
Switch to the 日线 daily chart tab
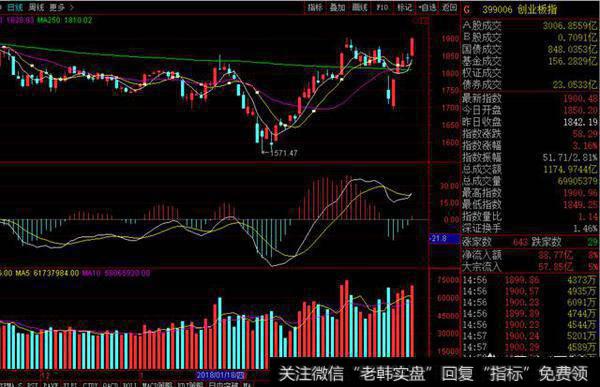pyautogui.click(x=15, y=7)
